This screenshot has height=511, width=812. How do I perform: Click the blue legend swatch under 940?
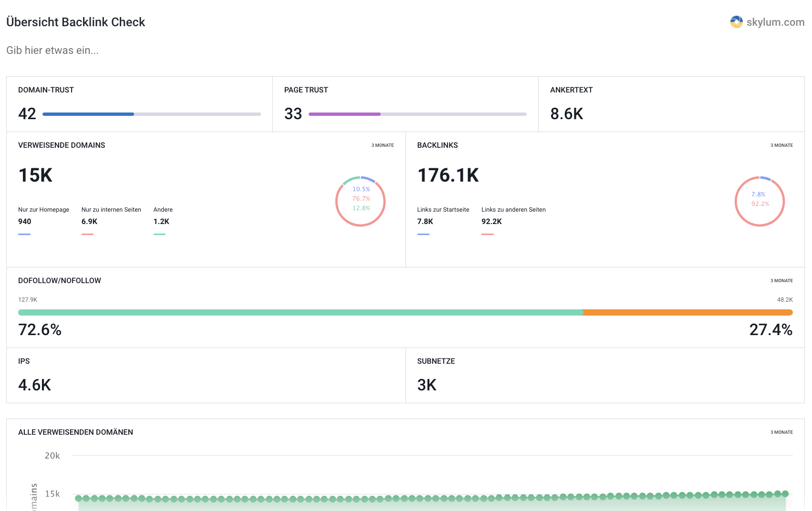tap(24, 234)
